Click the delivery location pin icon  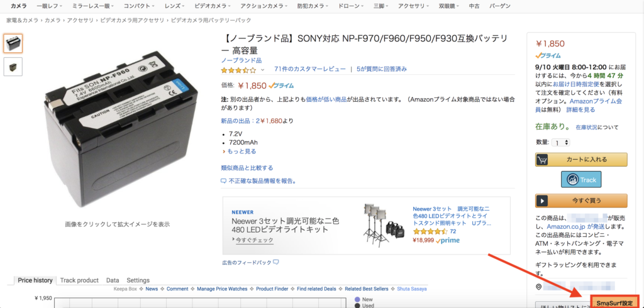539,287
